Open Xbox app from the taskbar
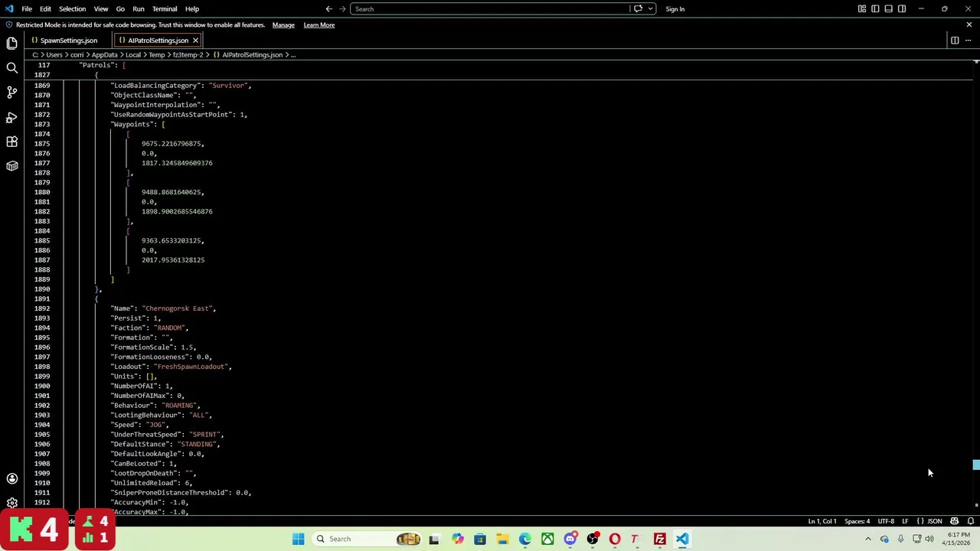The width and height of the screenshot is (980, 551). tap(547, 539)
